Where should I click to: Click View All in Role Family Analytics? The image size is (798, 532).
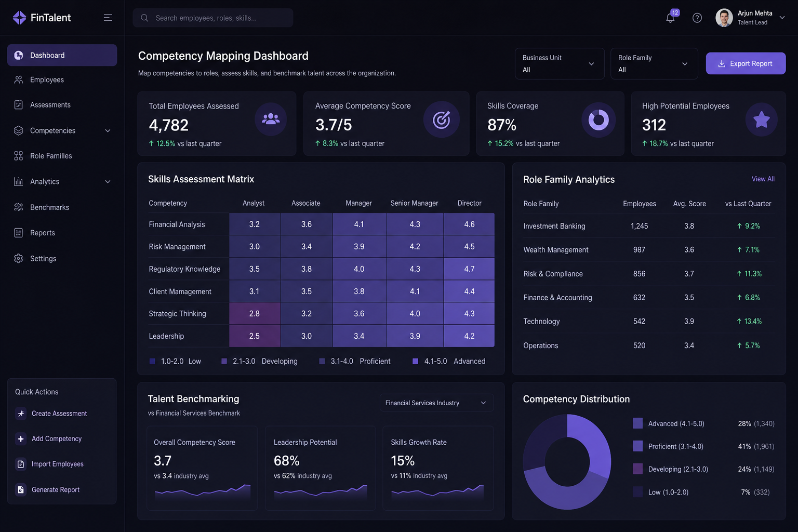(763, 179)
